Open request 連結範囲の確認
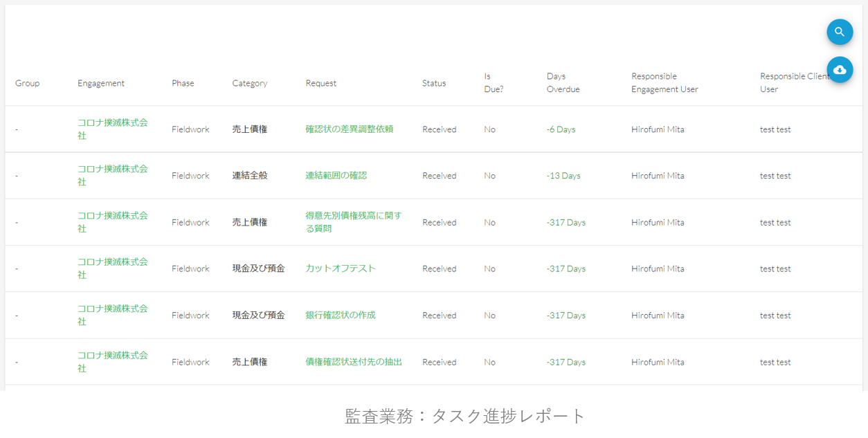Image resolution: width=868 pixels, height=438 pixels. pos(336,176)
